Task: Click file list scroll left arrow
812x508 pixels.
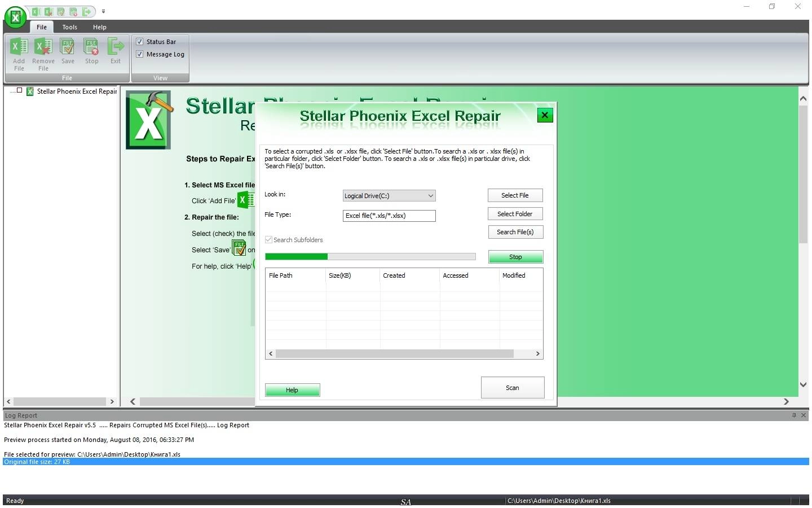Action: tap(271, 353)
